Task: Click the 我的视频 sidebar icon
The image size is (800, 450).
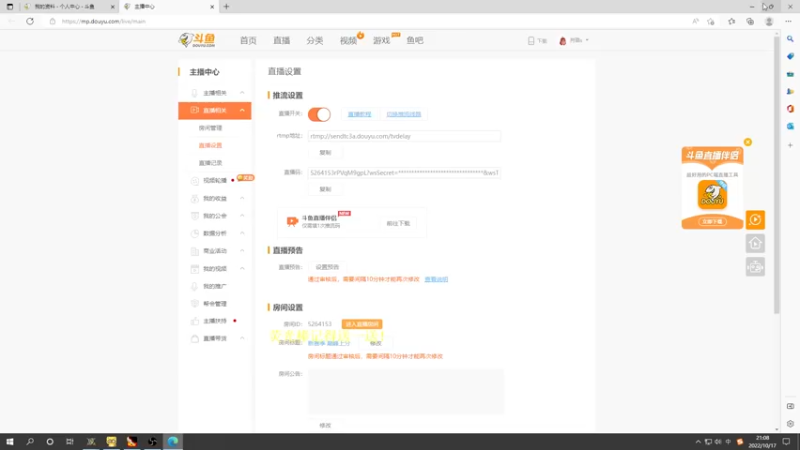Action: 194,268
